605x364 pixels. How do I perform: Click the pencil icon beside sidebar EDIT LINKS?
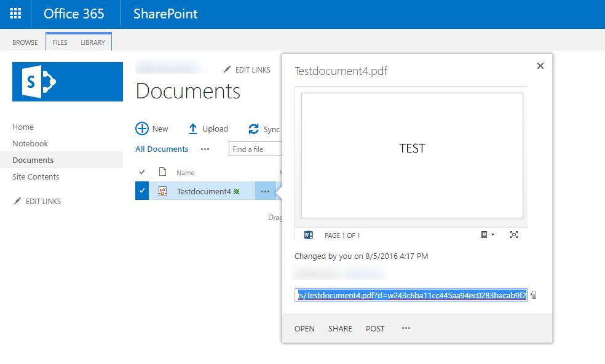click(17, 200)
